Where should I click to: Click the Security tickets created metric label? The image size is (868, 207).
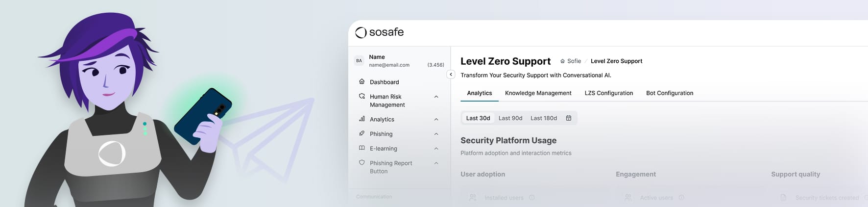[x=827, y=198]
